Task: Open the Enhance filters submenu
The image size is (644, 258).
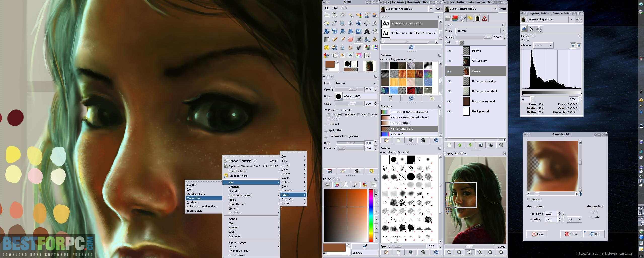Action: coord(251,187)
